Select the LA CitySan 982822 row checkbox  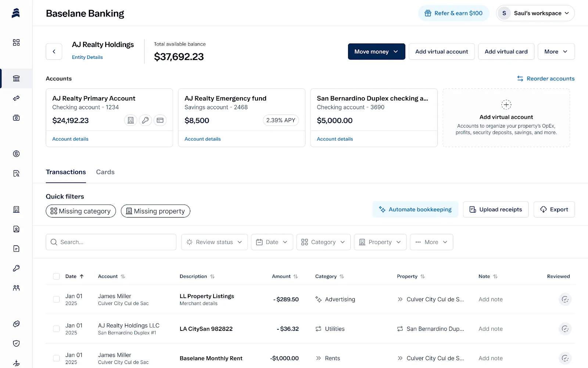(x=56, y=329)
